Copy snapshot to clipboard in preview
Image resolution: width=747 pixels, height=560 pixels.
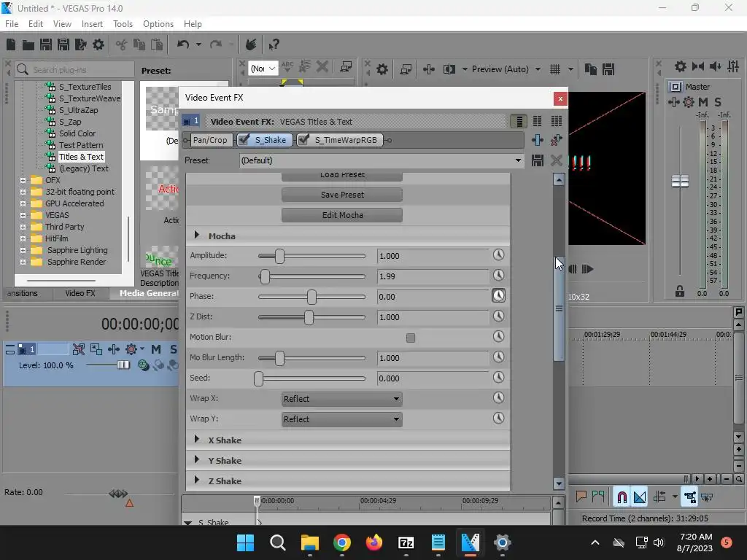coord(591,69)
